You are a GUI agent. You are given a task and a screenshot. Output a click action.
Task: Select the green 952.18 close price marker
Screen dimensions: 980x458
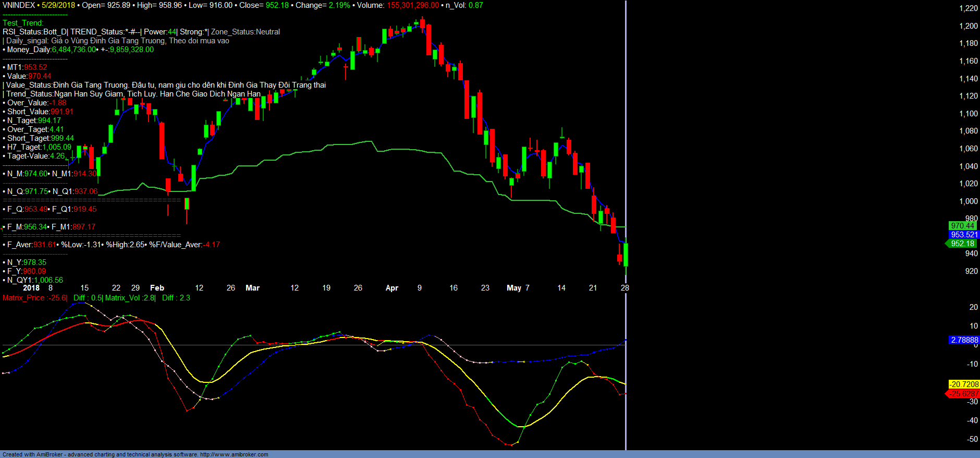962,244
